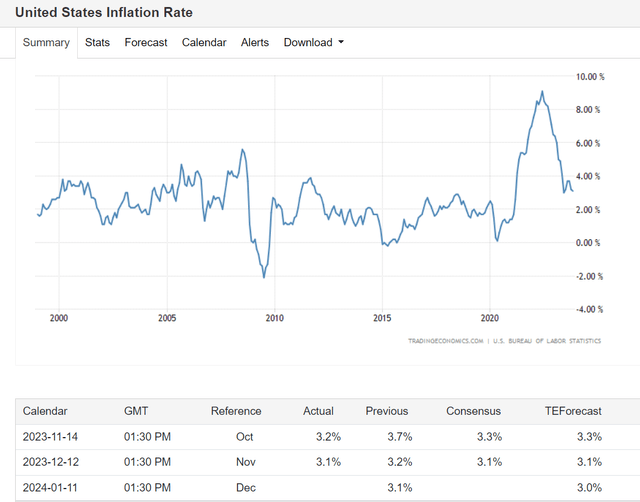The height and width of the screenshot is (502, 640).
Task: Click the Actual column header
Action: pos(320,411)
